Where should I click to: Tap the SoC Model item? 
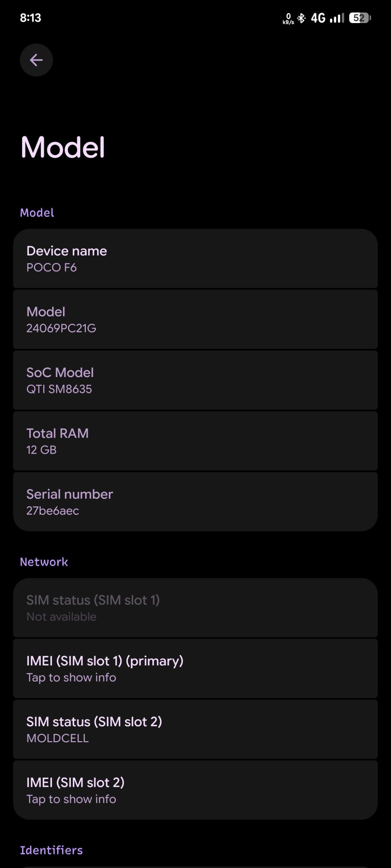195,380
